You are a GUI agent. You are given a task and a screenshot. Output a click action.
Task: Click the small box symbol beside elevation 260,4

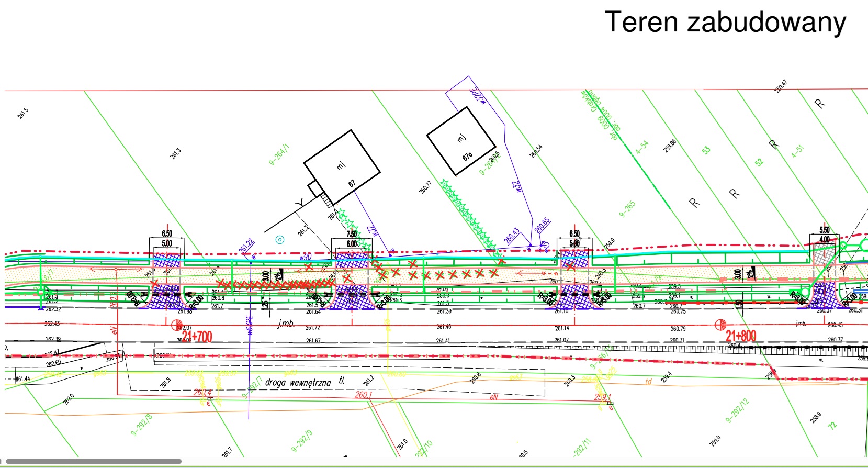(210, 399)
